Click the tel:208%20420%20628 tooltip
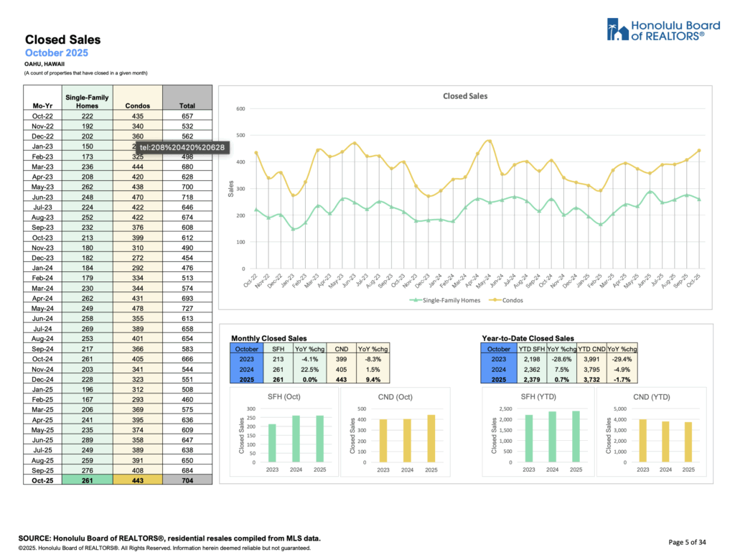The height and width of the screenshot is (560, 735). coord(182,147)
